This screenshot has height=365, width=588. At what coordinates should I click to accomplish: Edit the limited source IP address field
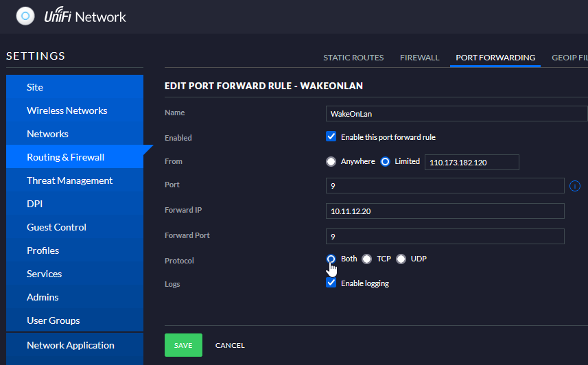pos(472,162)
